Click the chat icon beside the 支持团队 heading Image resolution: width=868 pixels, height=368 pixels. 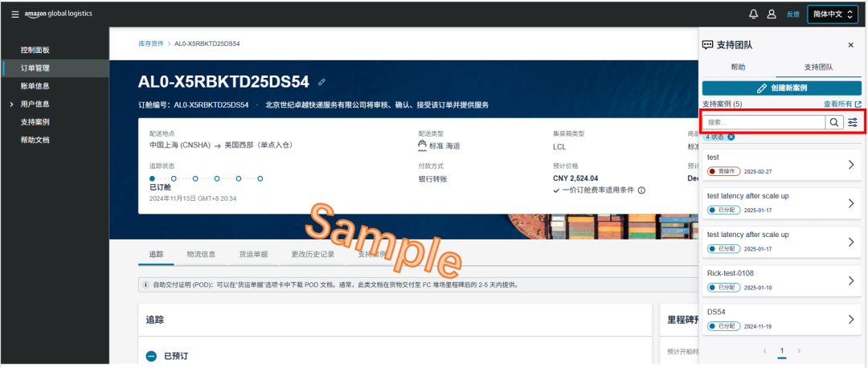pyautogui.click(x=707, y=45)
